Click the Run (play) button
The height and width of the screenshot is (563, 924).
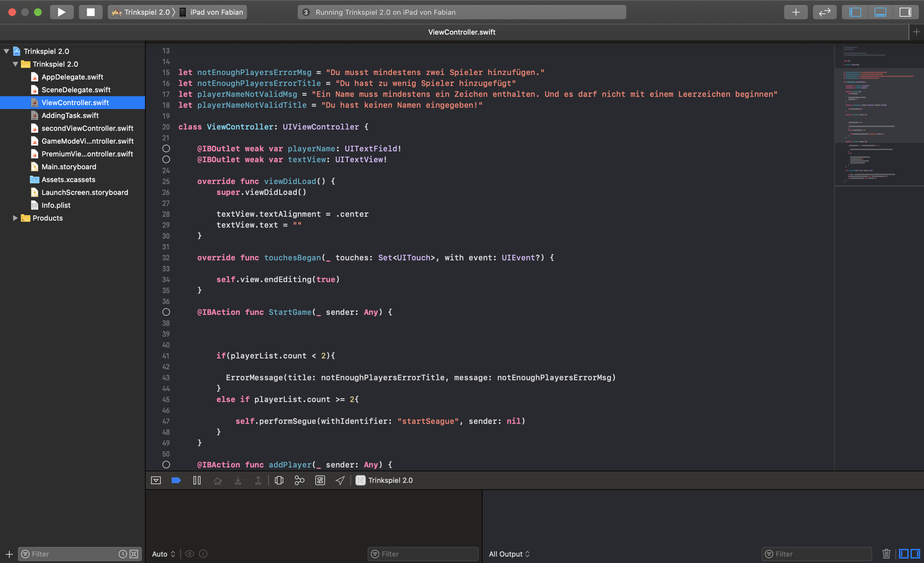(x=61, y=12)
